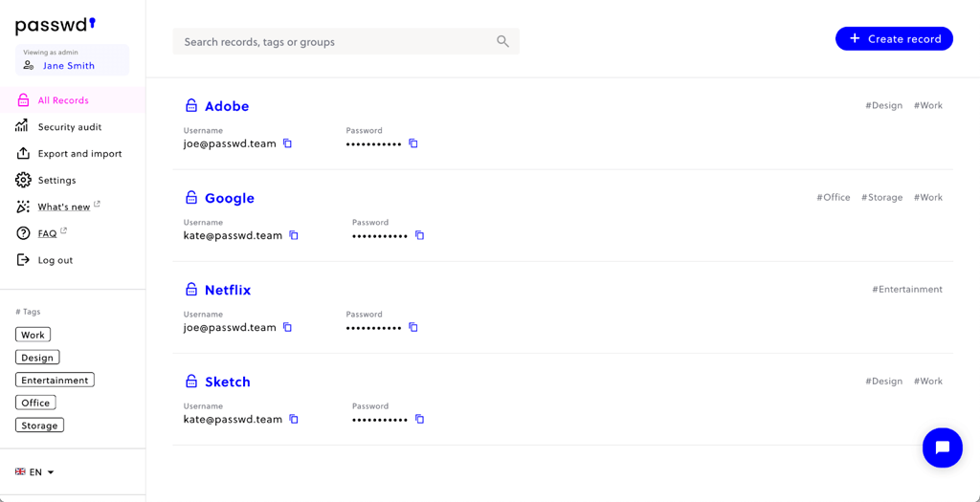
Task: Open All Records in sidebar
Action: [x=73, y=99]
